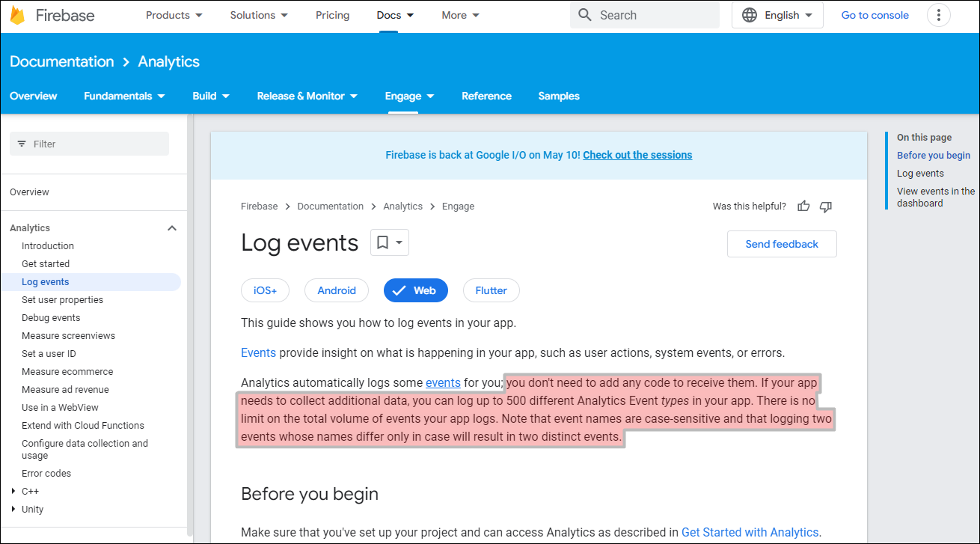Click the thumbs up helpful icon
The image size is (980, 544).
(803, 207)
